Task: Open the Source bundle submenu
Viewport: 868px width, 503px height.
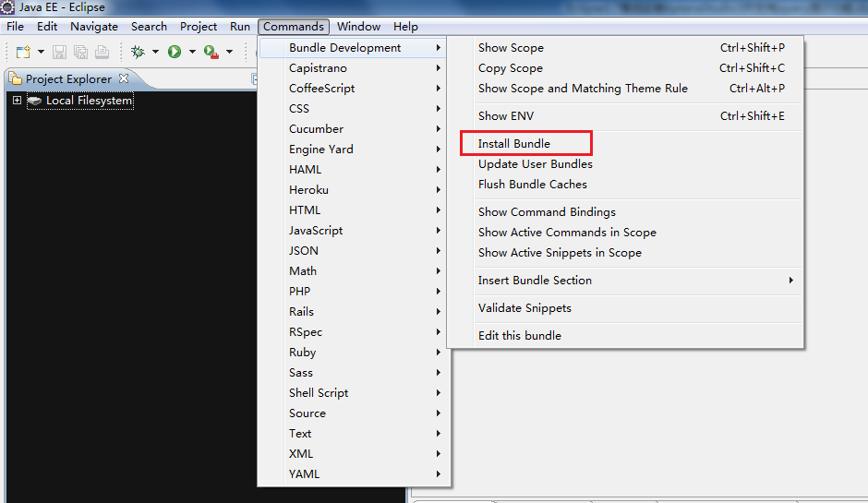Action: [354, 413]
